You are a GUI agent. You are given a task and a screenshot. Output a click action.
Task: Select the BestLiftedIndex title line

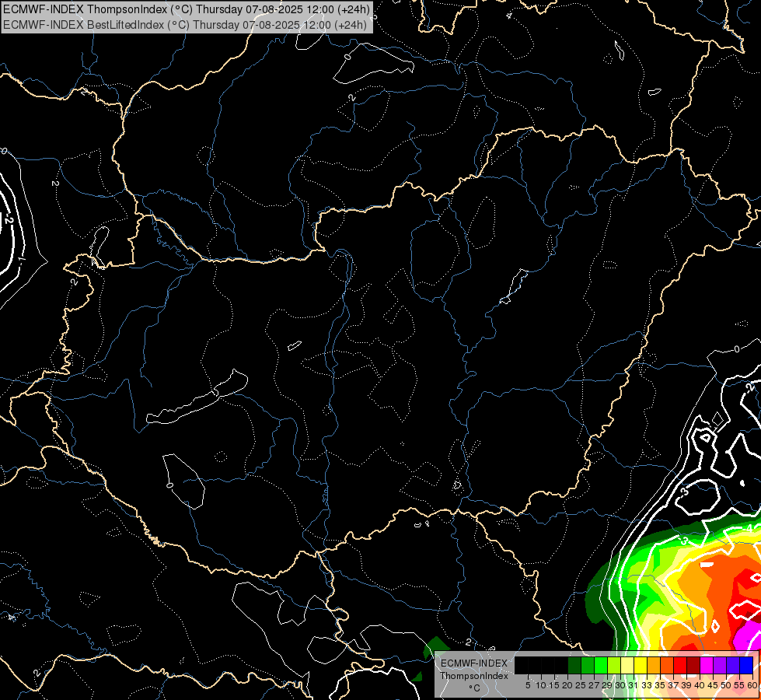(184, 25)
